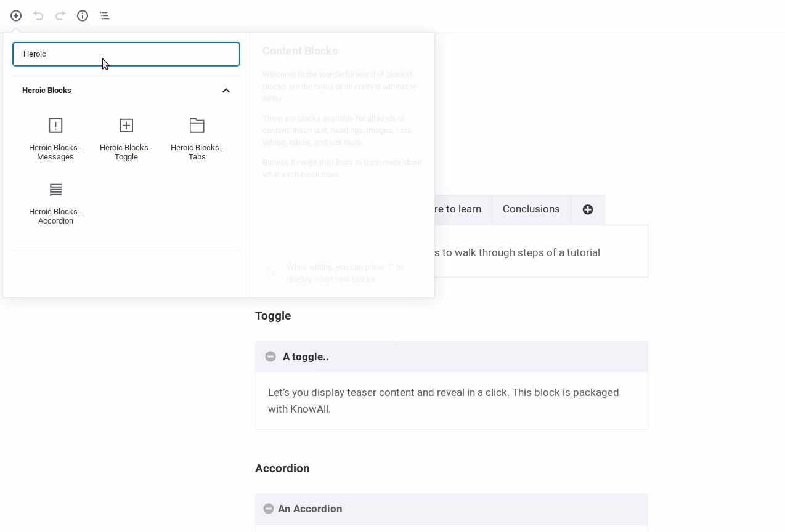The image size is (785, 532).
Task: Collapse the 'A toggle..' minus icon
Action: 270,357
